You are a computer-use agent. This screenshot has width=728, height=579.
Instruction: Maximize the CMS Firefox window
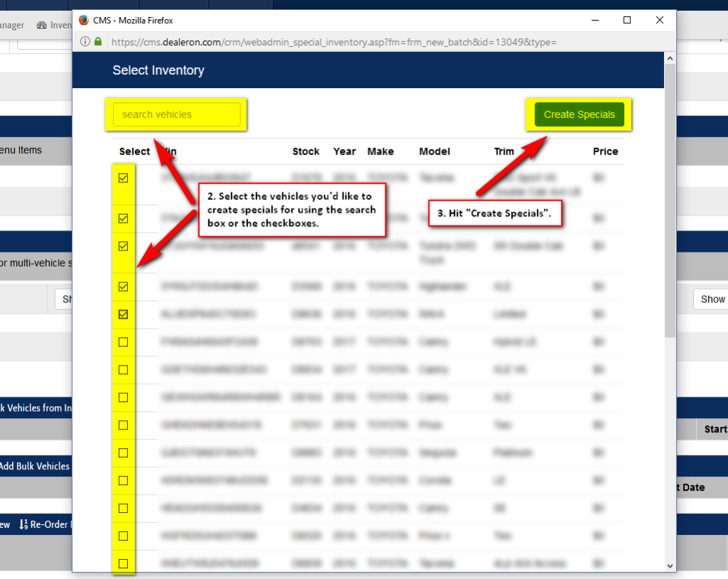tap(627, 20)
